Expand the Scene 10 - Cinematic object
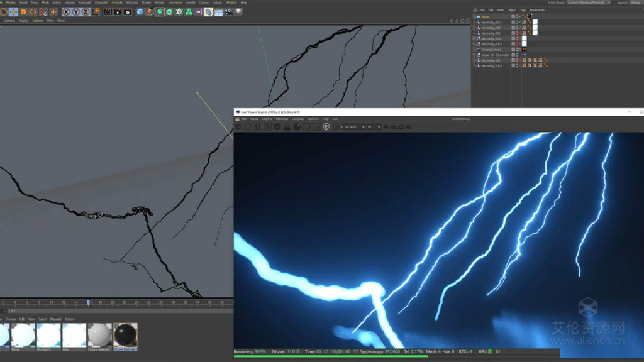The height and width of the screenshot is (362, 644). [x=474, y=55]
